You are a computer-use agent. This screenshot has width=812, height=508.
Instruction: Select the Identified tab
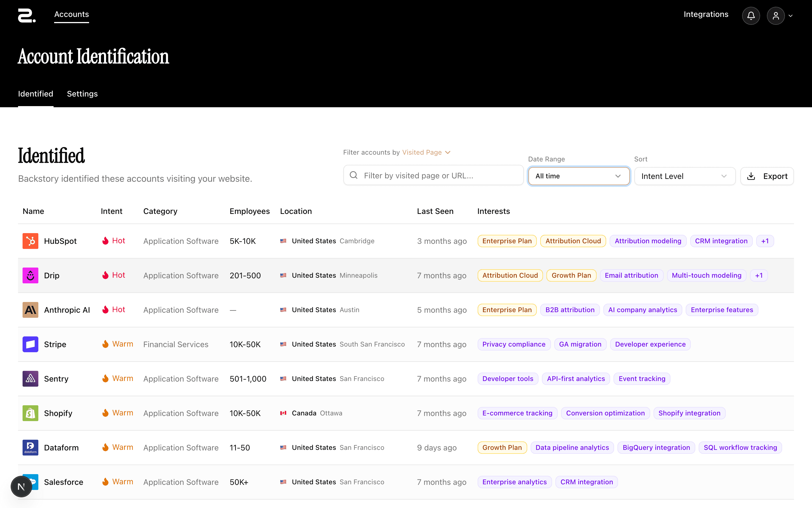coord(36,94)
